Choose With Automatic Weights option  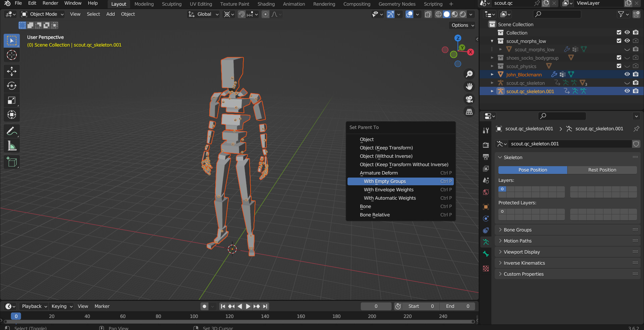tap(400, 198)
